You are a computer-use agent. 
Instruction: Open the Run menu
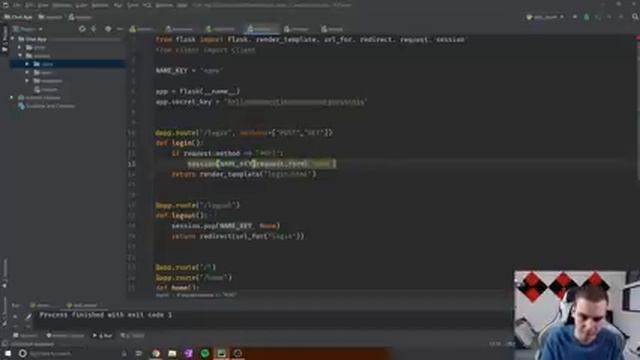118,5
